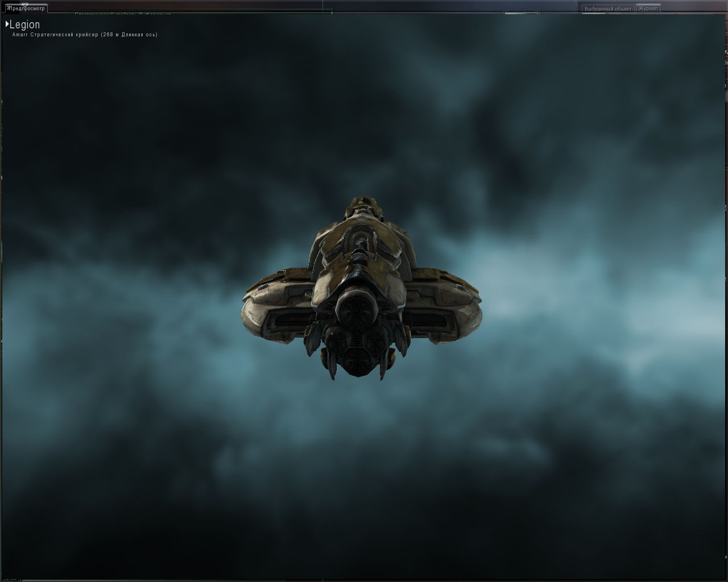Expand the triangle next to Legion

click(x=7, y=24)
